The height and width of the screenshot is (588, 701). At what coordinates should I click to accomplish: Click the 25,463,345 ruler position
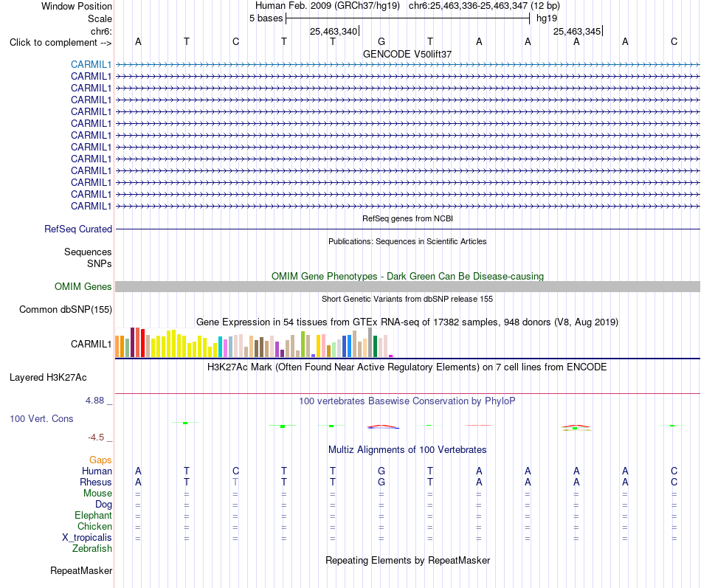[577, 31]
